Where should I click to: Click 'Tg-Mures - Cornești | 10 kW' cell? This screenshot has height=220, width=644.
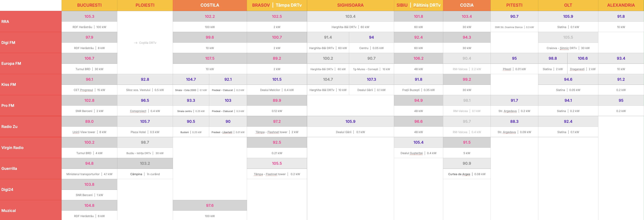(371, 69)
